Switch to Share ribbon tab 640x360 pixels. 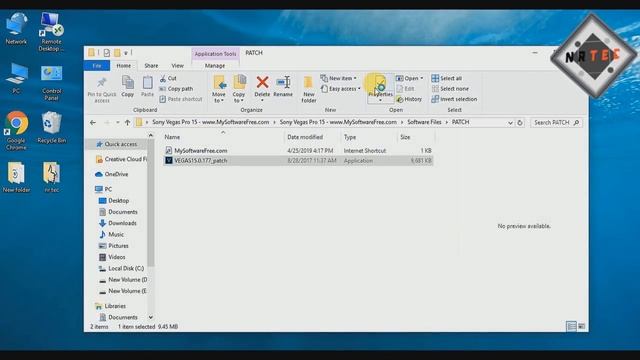coord(151,66)
